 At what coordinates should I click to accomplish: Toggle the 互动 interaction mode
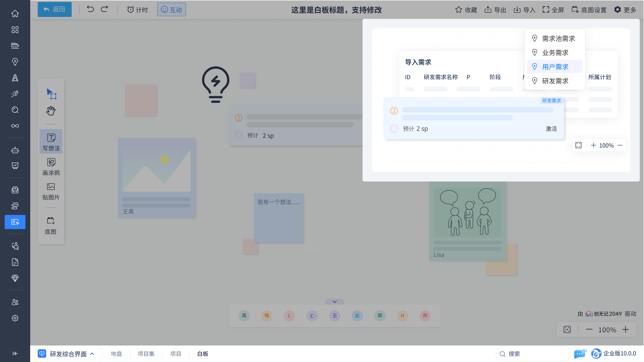pos(171,9)
